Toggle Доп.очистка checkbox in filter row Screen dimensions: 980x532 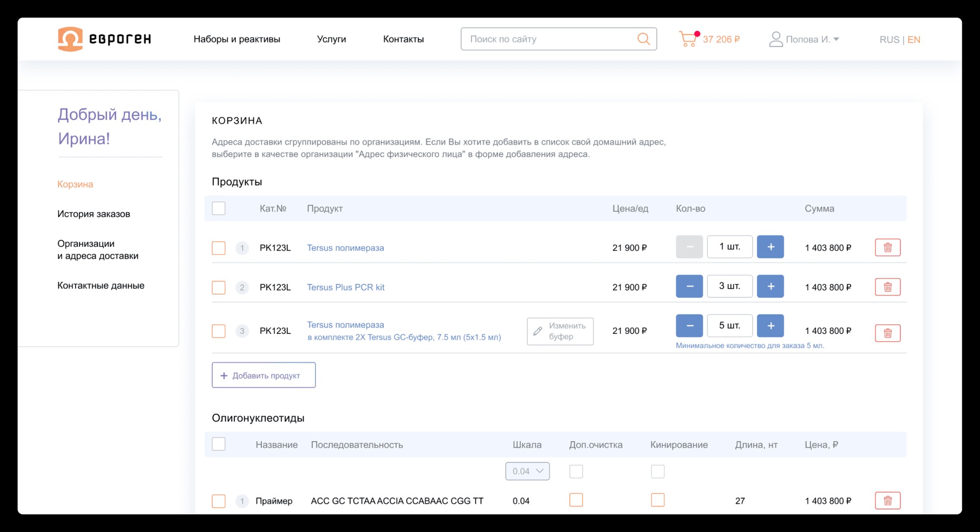(576, 472)
